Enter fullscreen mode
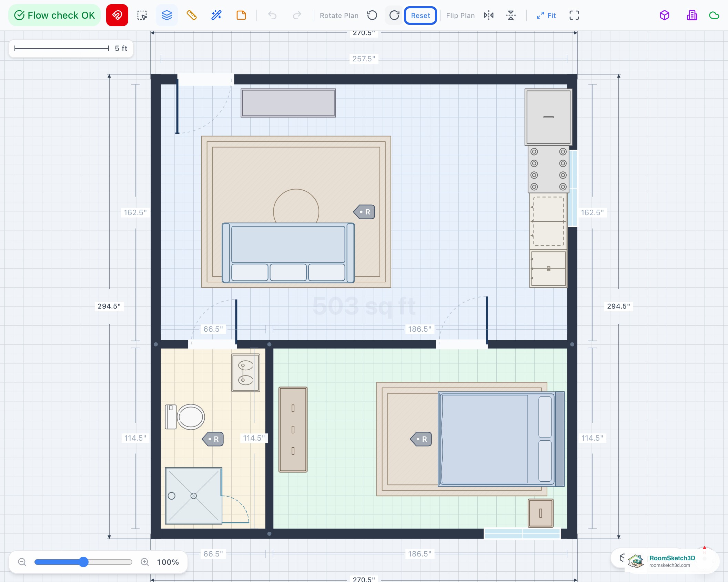This screenshot has height=582, width=728. tap(574, 15)
